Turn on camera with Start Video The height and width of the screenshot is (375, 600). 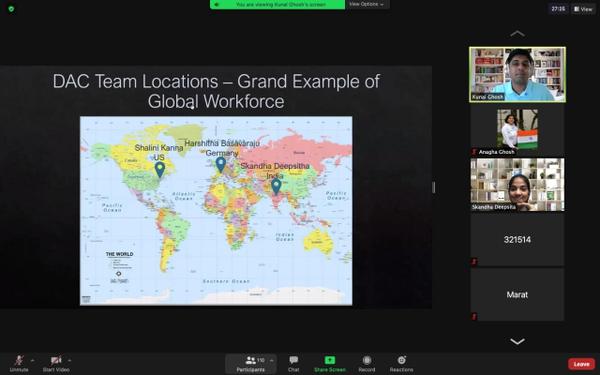56,360
